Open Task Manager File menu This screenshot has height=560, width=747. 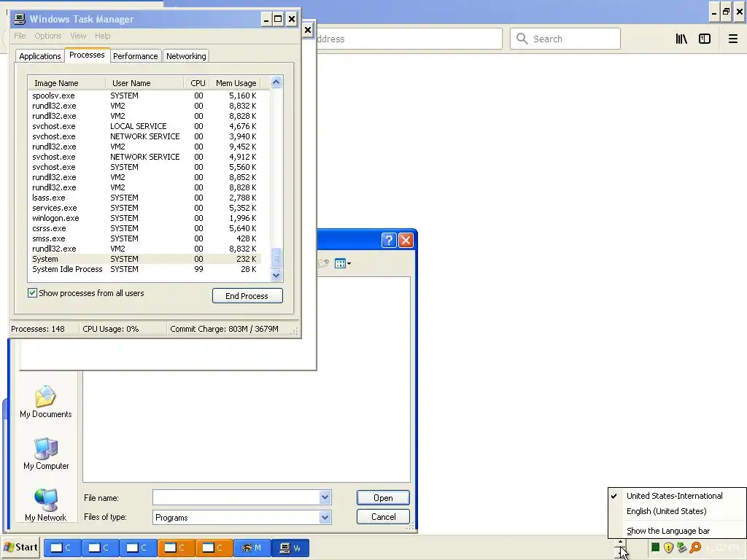[x=20, y=36]
